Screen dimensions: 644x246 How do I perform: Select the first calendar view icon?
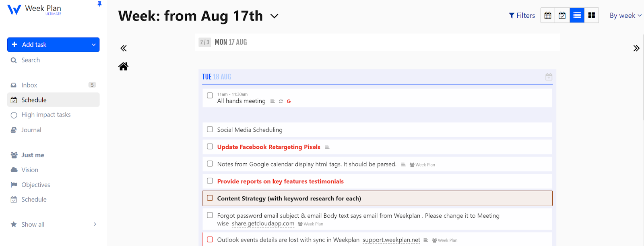pyautogui.click(x=548, y=15)
